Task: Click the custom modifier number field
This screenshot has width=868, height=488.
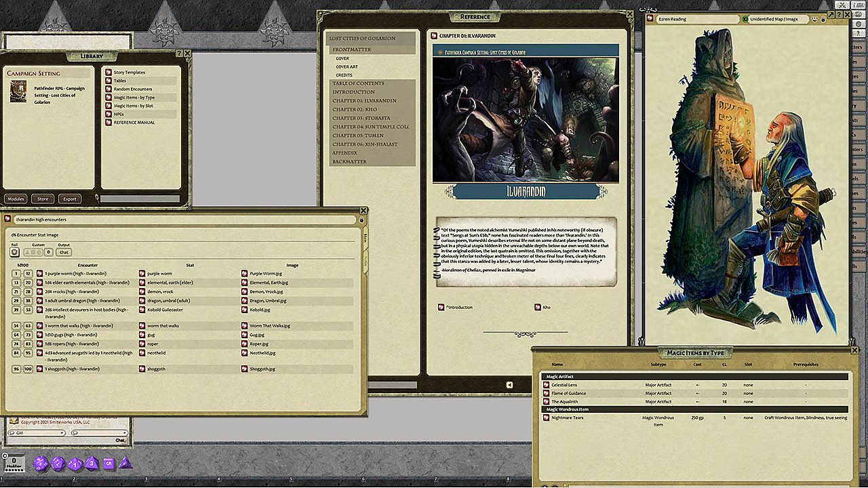Action: [x=48, y=252]
